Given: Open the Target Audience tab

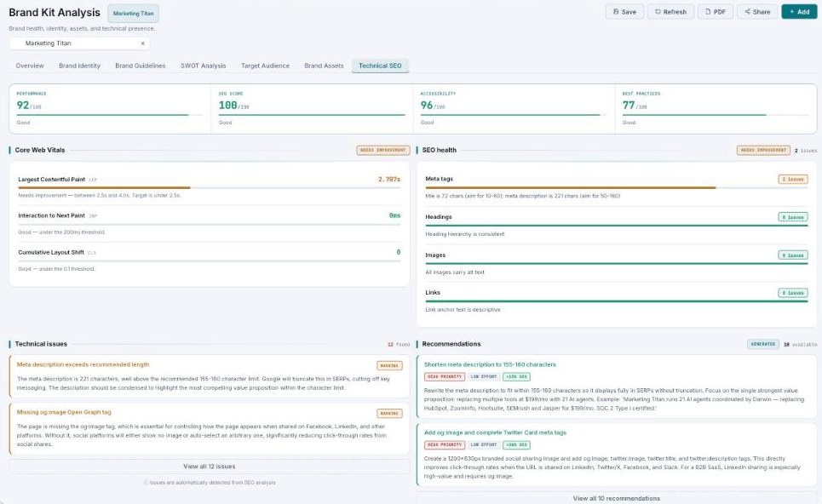Looking at the screenshot, I should point(265,66).
